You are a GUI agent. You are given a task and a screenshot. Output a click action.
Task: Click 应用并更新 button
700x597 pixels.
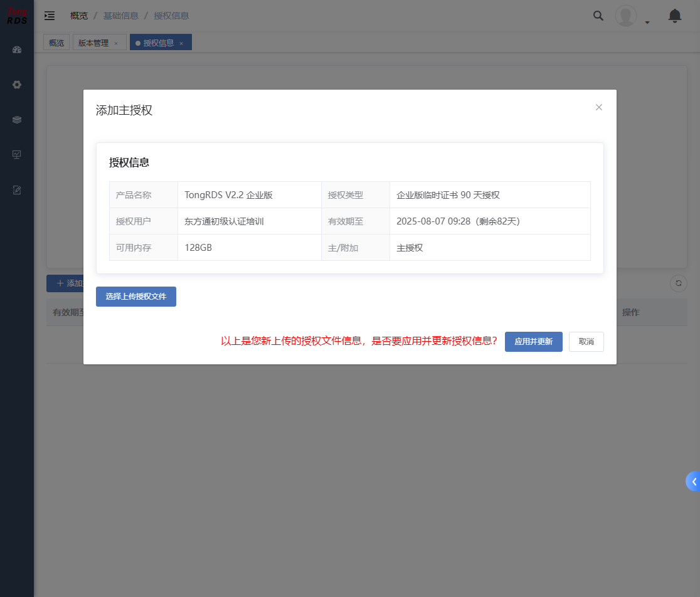point(534,342)
